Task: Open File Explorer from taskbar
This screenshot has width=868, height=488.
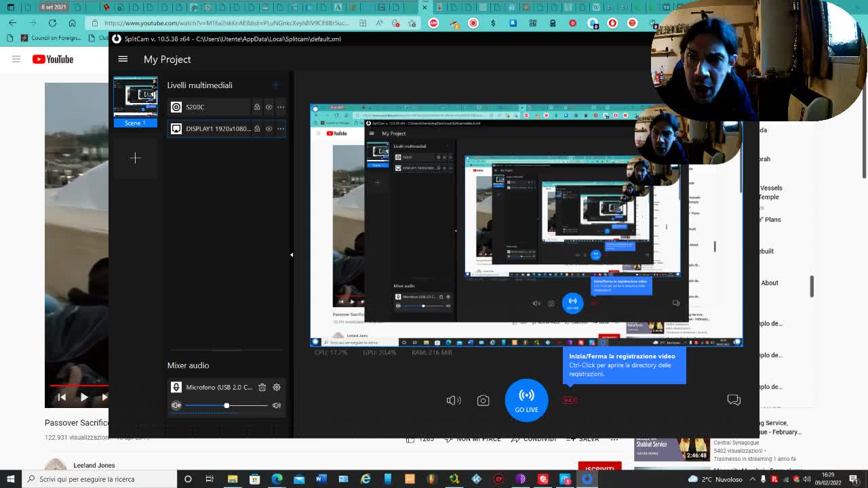Action: coord(233,479)
